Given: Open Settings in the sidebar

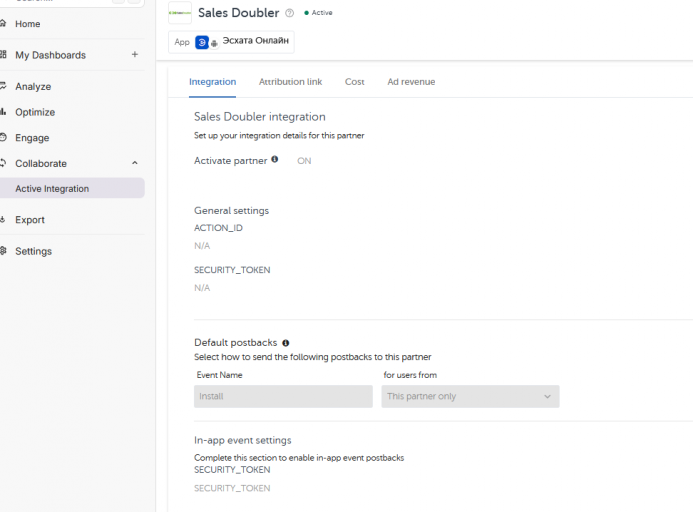Looking at the screenshot, I should [x=33, y=251].
